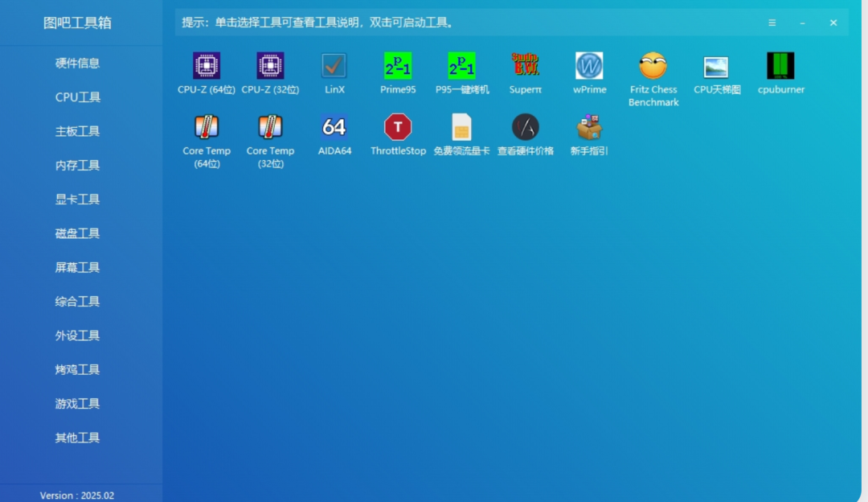
Task: Select the CPU-Z (32位) tool icon
Action: (x=270, y=66)
